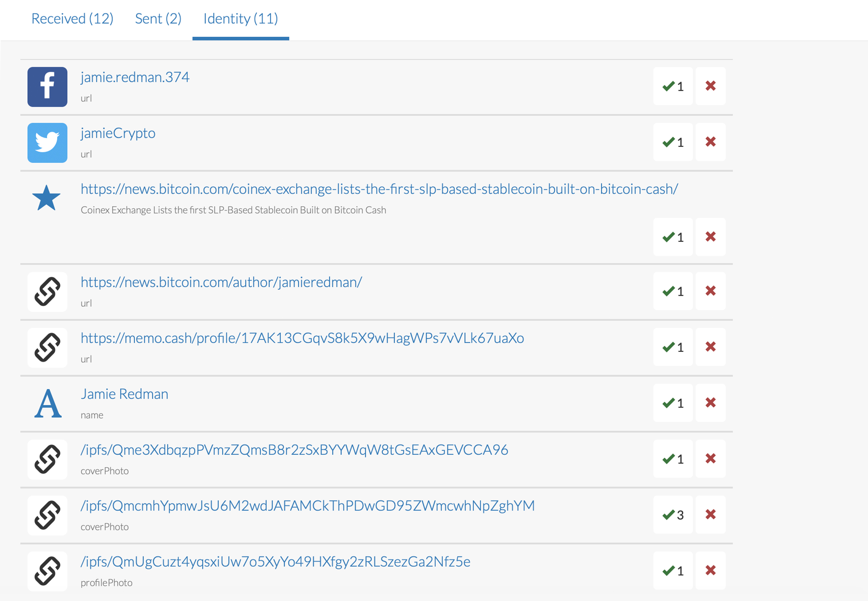
Task: Click the Twitter bird icon for jamieCrypto
Action: (47, 143)
